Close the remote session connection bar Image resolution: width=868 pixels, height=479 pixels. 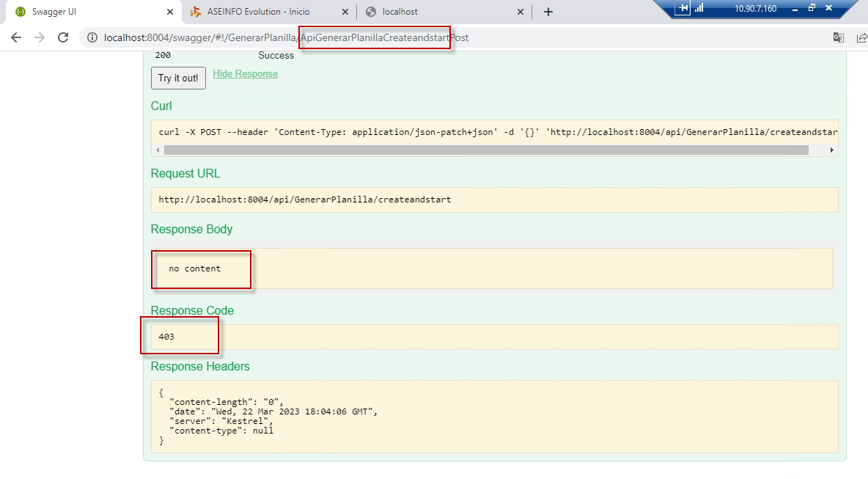pos(828,8)
